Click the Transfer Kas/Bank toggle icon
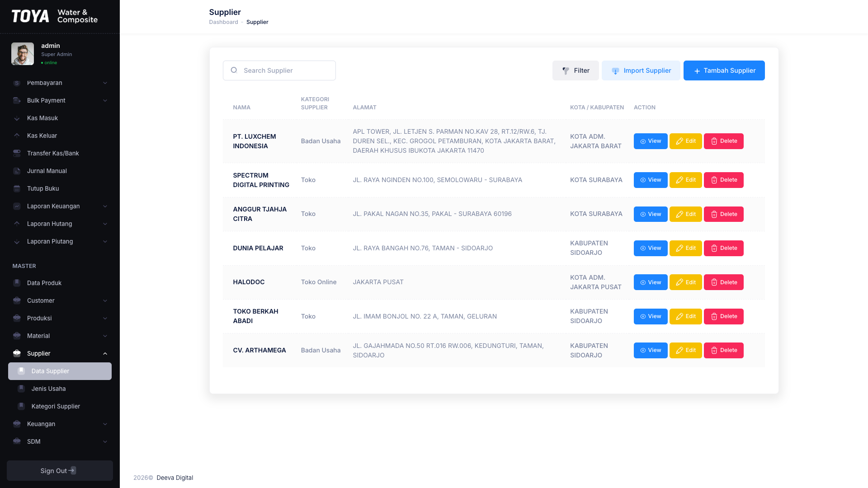 coord(17,153)
